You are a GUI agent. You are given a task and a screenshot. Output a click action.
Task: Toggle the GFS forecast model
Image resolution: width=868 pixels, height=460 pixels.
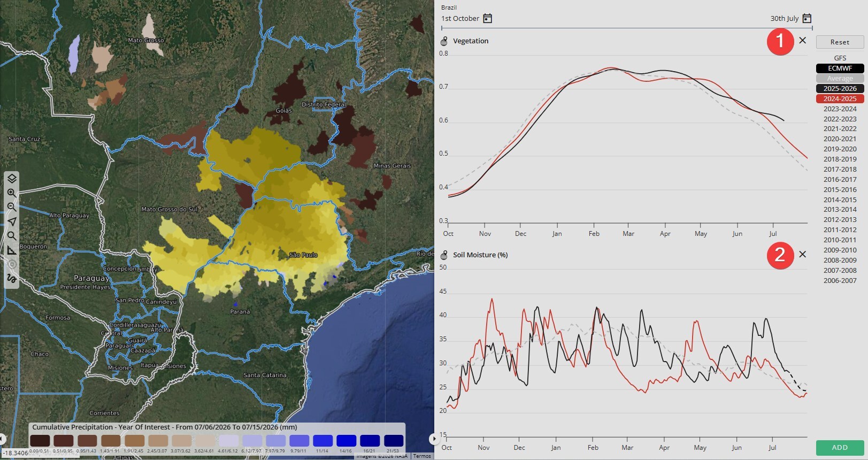coord(840,58)
